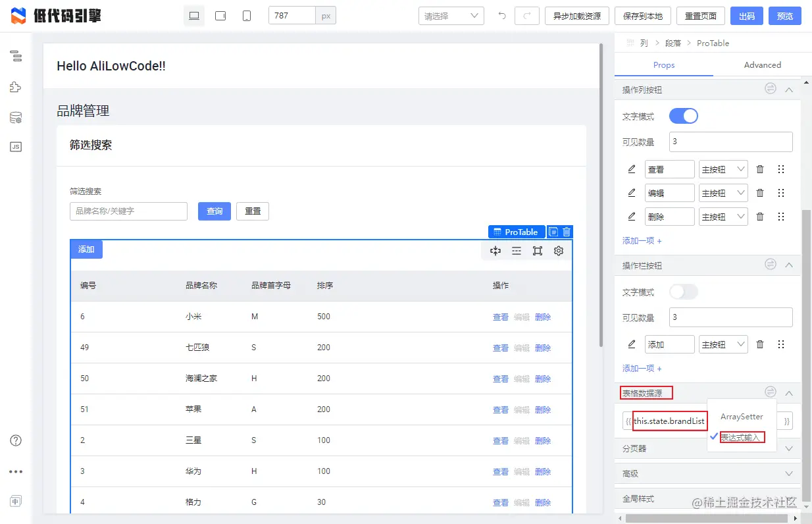Open the 请选择 dropdown in top bar
The height and width of the screenshot is (524, 812).
[451, 16]
